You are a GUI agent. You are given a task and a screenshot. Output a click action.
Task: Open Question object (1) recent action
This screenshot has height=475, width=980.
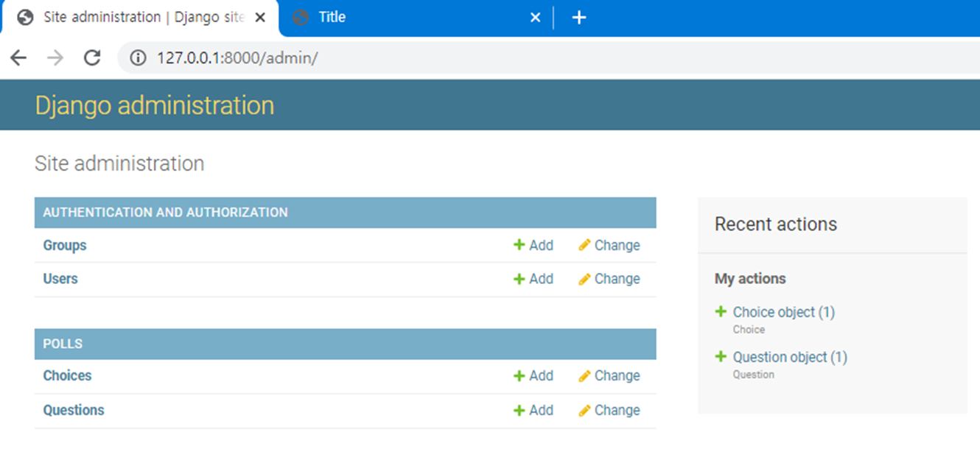click(x=790, y=357)
